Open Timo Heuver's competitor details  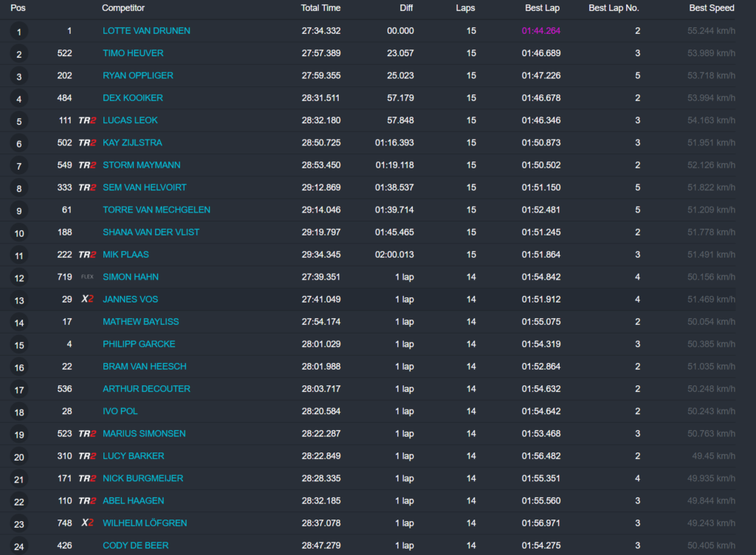pos(133,53)
